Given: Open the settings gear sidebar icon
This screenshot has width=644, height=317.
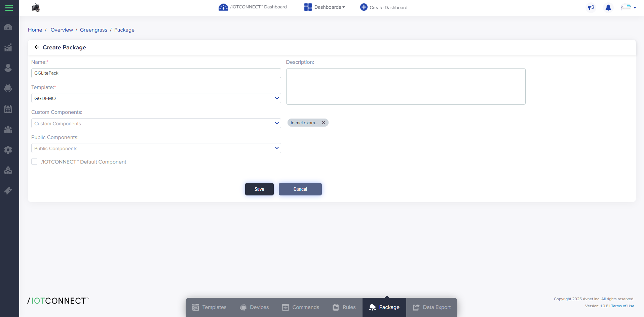Looking at the screenshot, I should [8, 150].
